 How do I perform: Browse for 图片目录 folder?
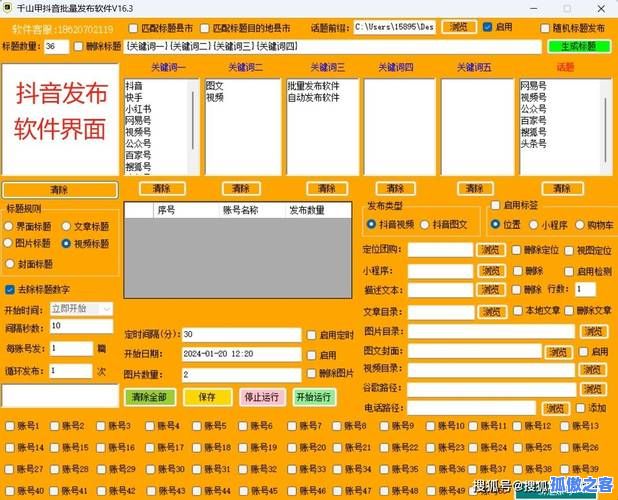594,331
